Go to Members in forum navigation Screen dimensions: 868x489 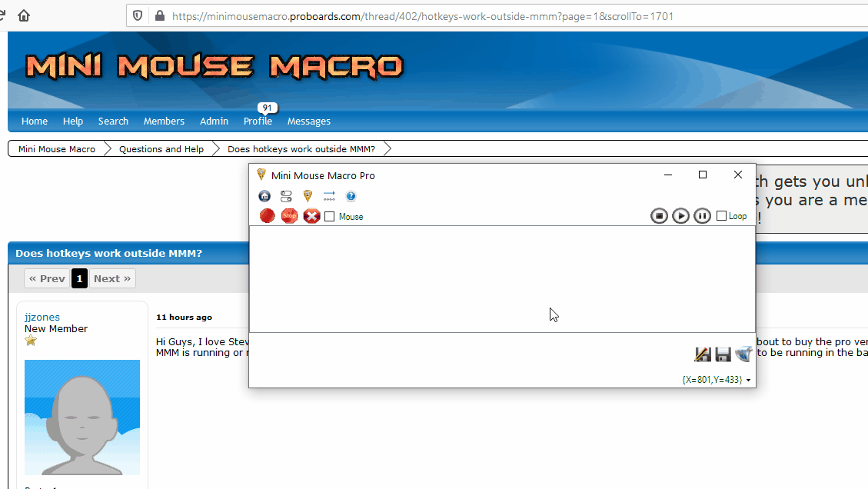pos(164,121)
